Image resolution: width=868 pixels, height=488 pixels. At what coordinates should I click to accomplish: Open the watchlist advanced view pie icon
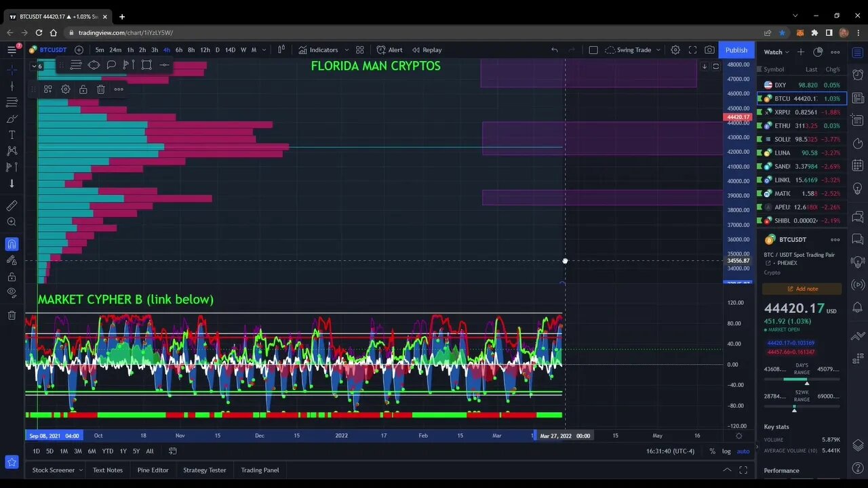(818, 52)
